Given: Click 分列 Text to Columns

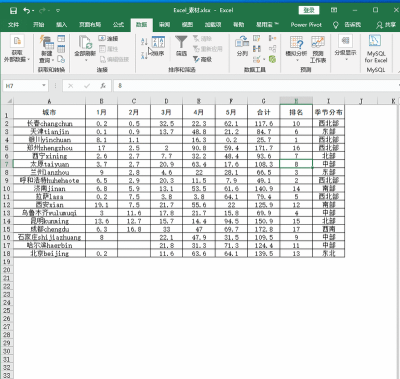Looking at the screenshot, I should (242, 46).
